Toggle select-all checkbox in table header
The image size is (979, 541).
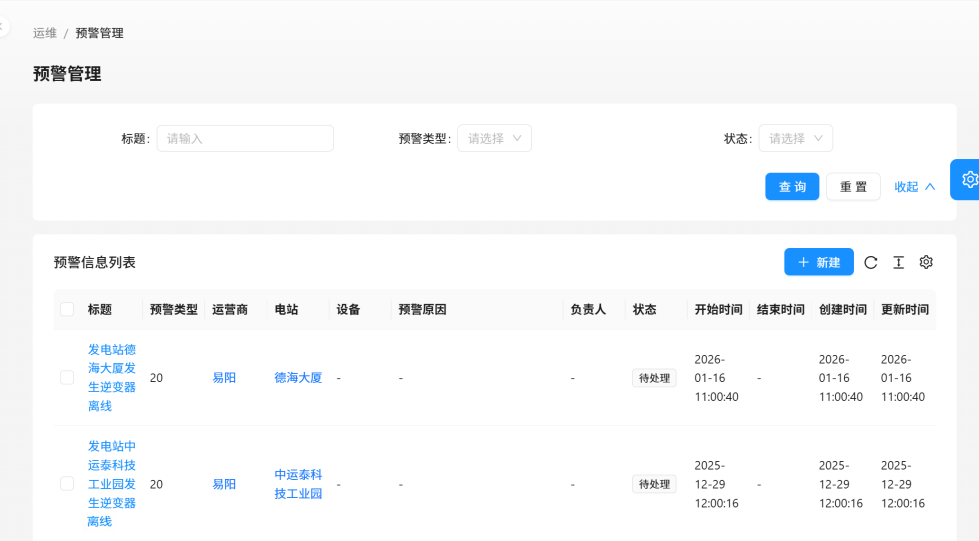point(67,310)
